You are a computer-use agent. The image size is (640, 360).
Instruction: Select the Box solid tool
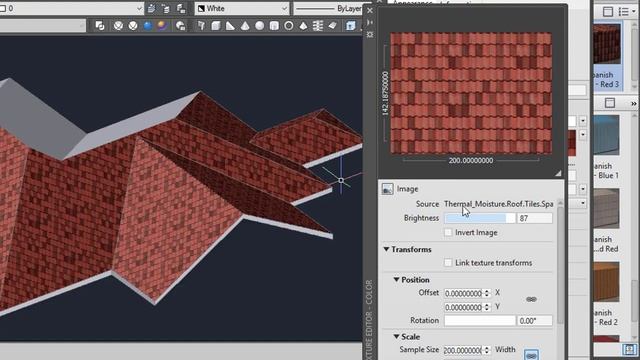[x=216, y=26]
